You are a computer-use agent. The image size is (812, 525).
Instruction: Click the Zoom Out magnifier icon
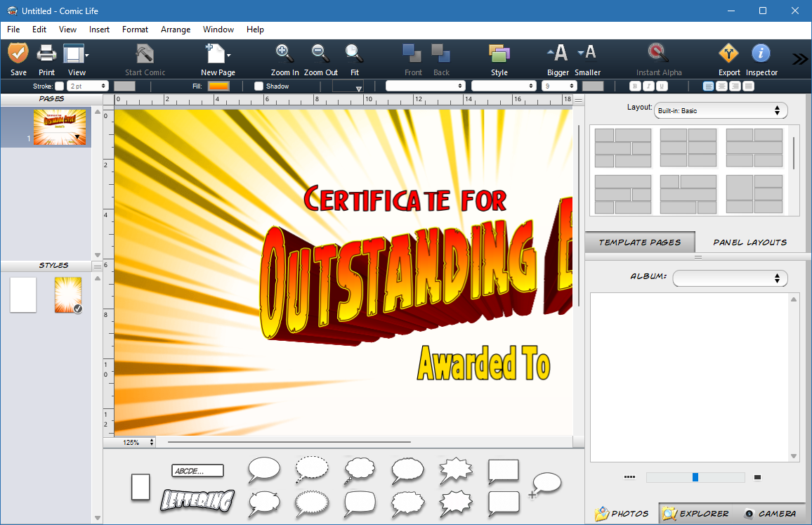tap(320, 53)
